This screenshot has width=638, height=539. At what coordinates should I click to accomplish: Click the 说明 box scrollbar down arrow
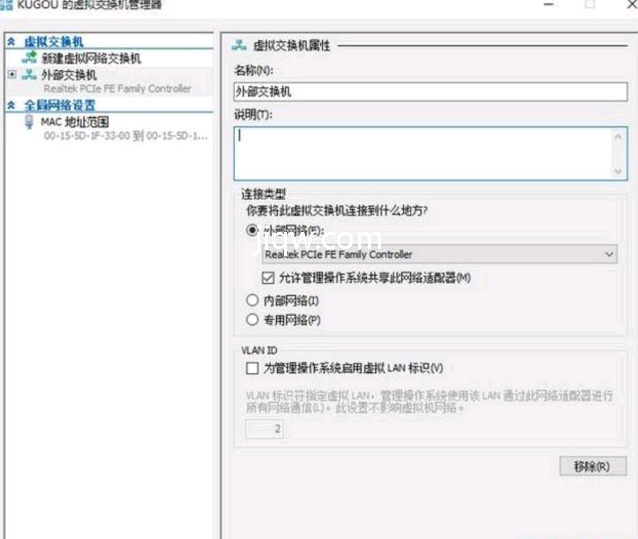618,172
